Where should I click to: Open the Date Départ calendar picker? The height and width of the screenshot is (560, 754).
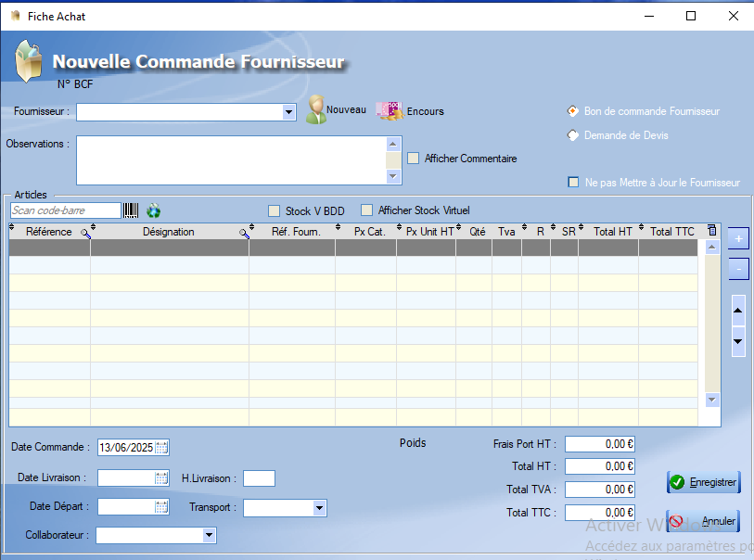[x=161, y=507]
